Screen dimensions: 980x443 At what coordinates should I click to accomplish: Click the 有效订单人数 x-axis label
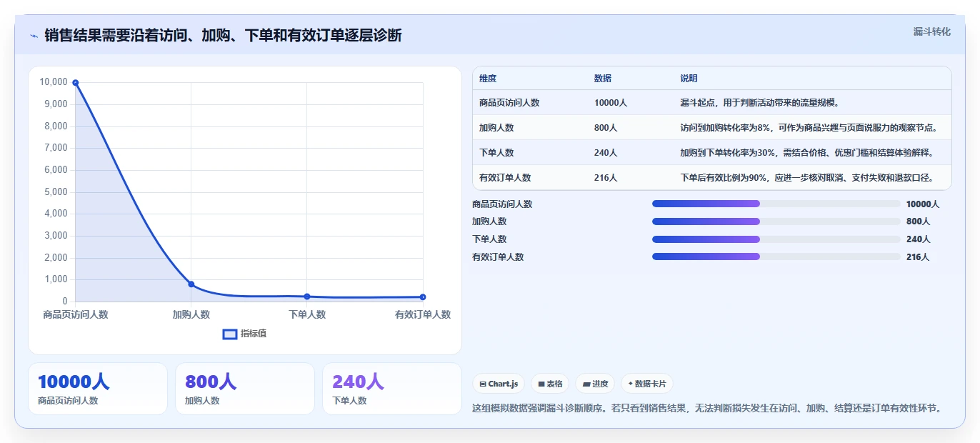(423, 314)
